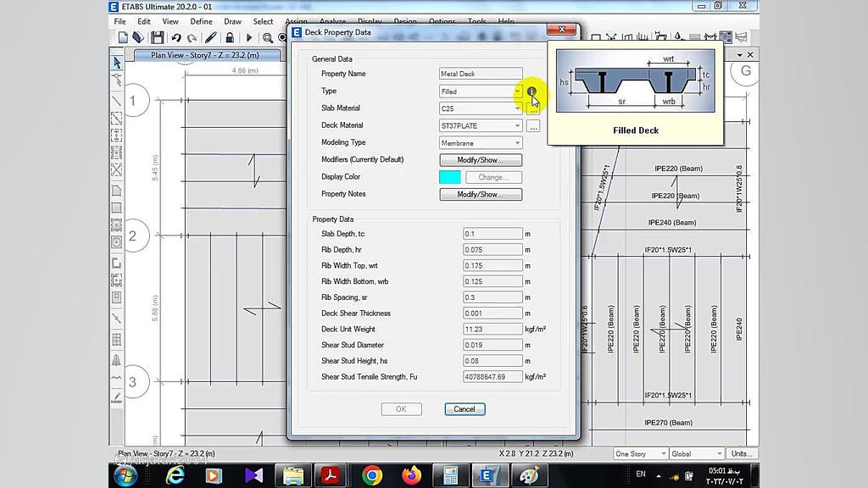
Task: Click Change display color button
Action: (494, 177)
